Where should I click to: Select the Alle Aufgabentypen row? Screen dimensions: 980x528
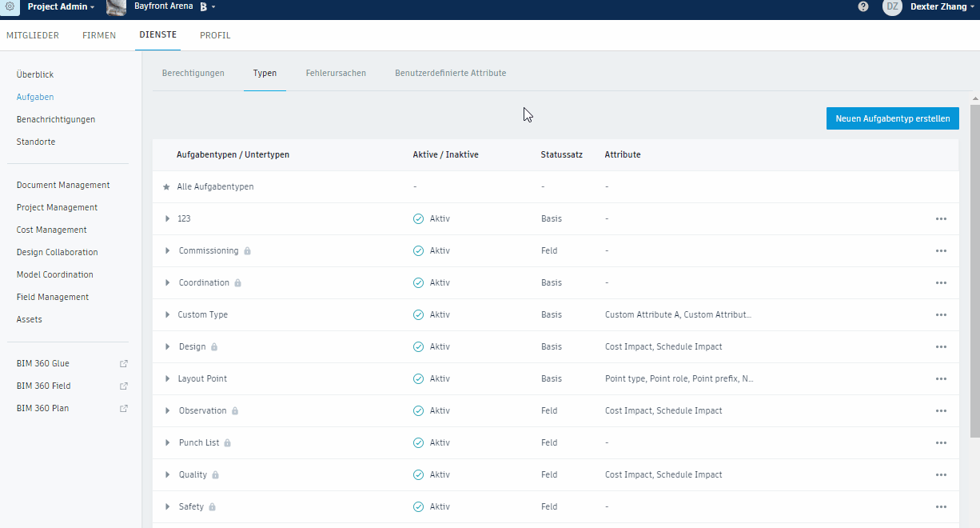click(x=556, y=186)
